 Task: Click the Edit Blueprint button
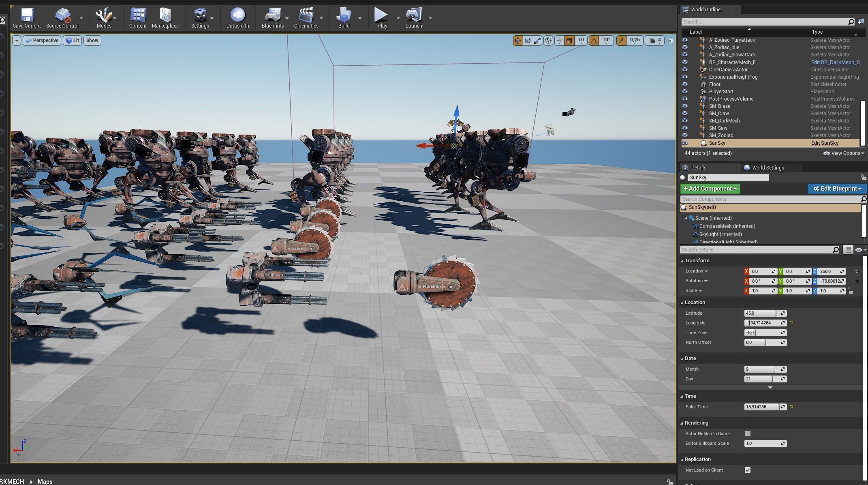pos(837,189)
